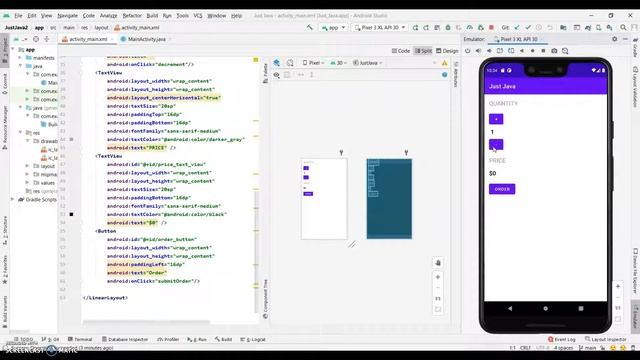Toggle the Favorites sidebar tool button
This screenshot has height=360, width=640.
pyautogui.click(x=4, y=269)
